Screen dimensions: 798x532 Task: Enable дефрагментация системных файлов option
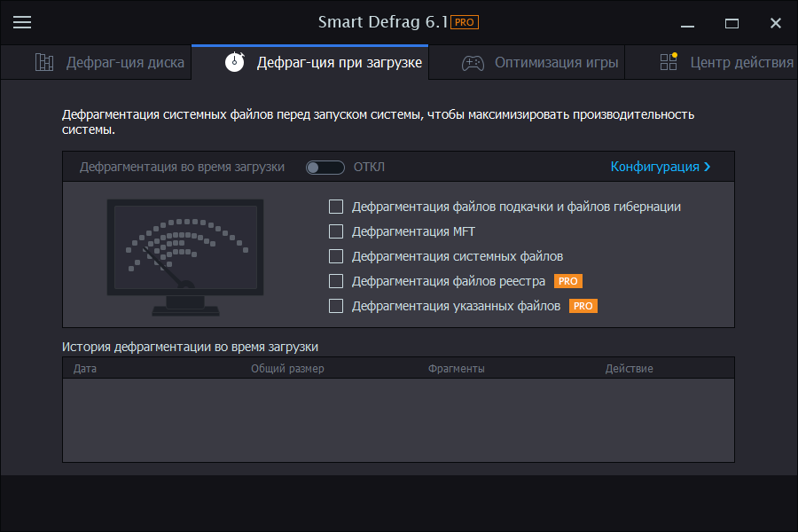click(x=336, y=256)
